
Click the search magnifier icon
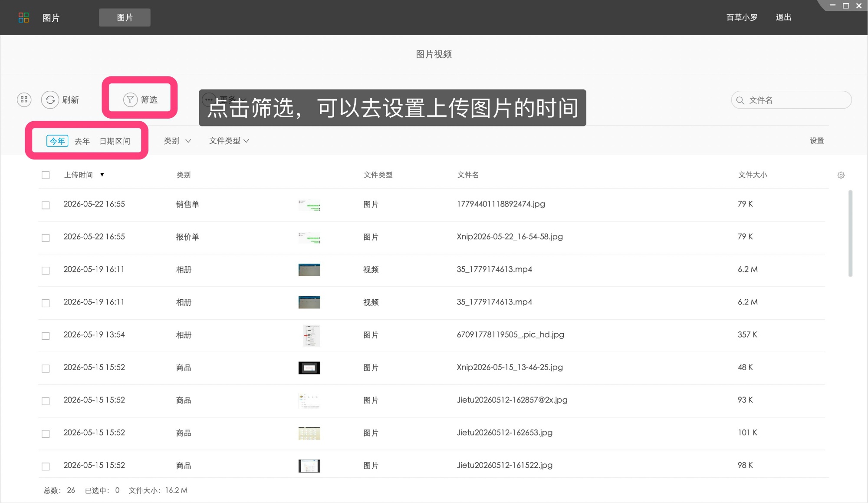click(x=740, y=100)
